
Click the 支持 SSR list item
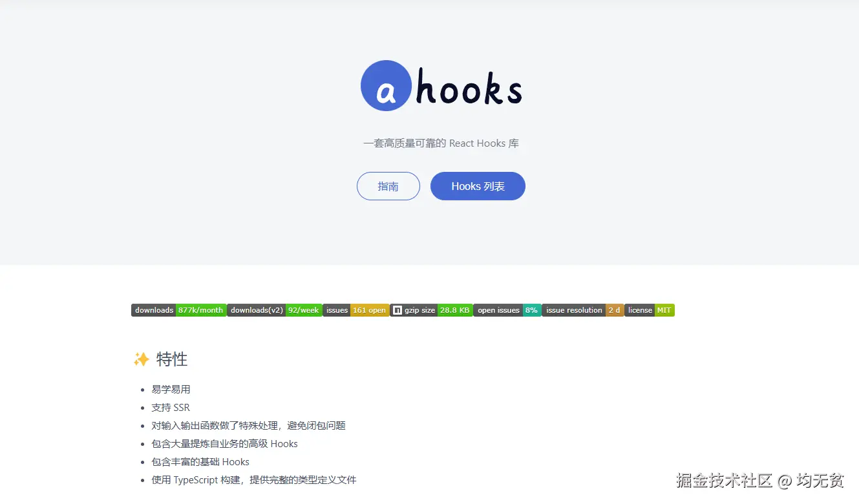[171, 407]
